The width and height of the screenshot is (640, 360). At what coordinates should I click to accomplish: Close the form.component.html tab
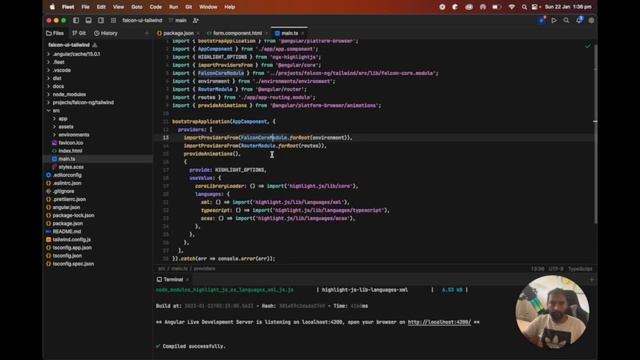tap(266, 33)
